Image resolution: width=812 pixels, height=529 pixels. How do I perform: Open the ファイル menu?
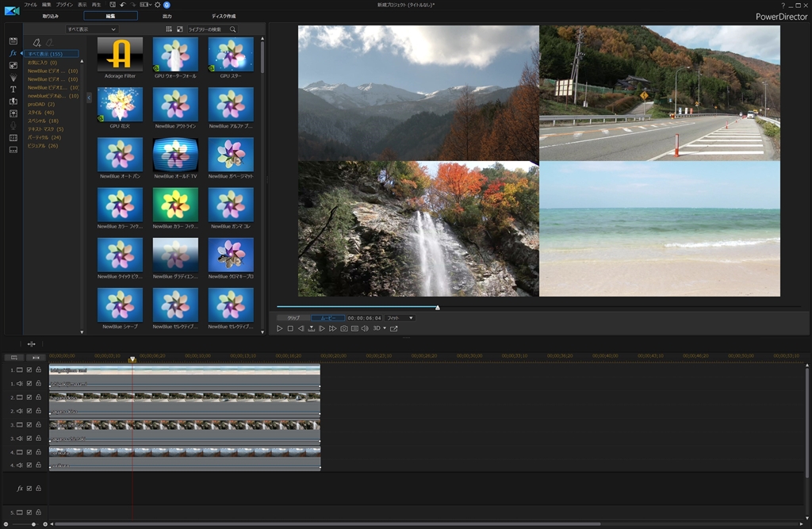click(30, 5)
